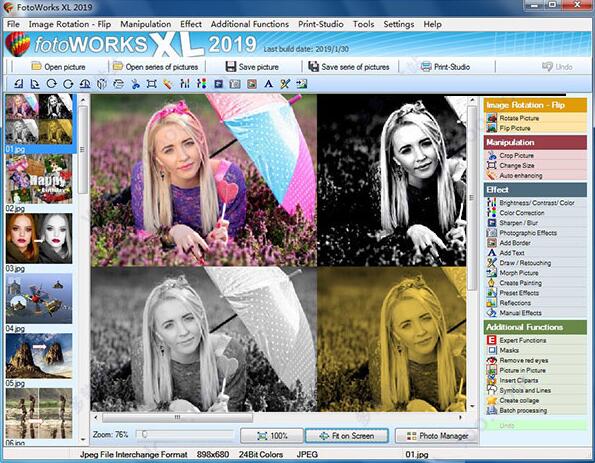Click the Manual Effects icon
Viewport: 595px width, 463px height.
coord(492,313)
